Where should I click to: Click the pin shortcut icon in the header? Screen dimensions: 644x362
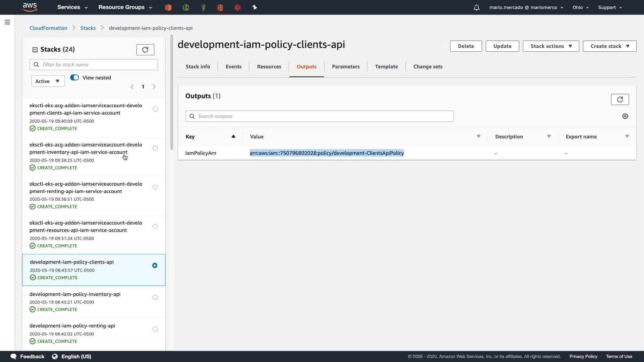tap(255, 7)
